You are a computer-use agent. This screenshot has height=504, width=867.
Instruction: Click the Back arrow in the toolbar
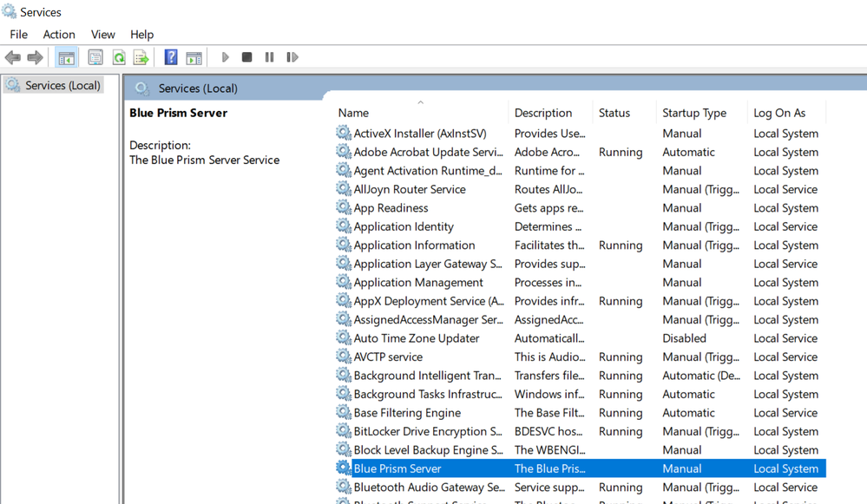(x=12, y=58)
